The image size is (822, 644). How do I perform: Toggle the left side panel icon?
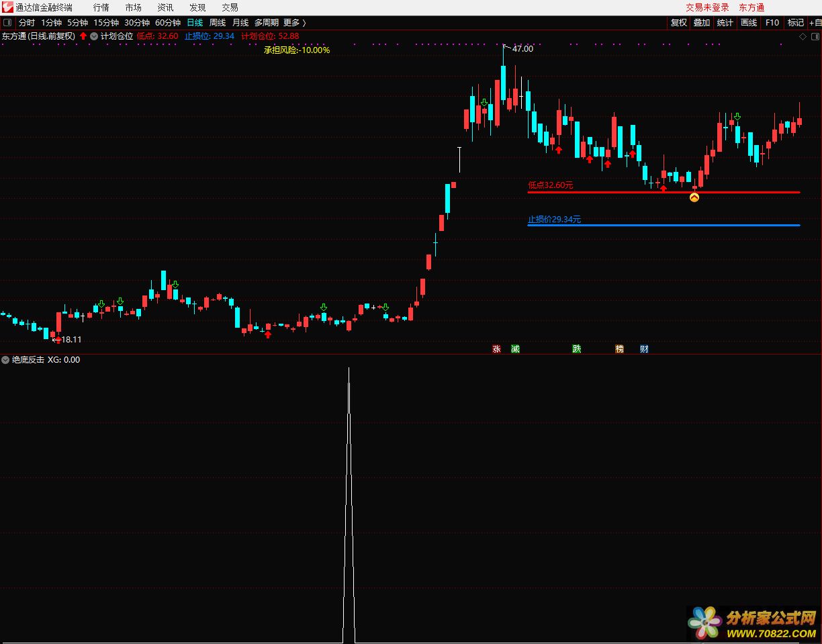pos(7,23)
